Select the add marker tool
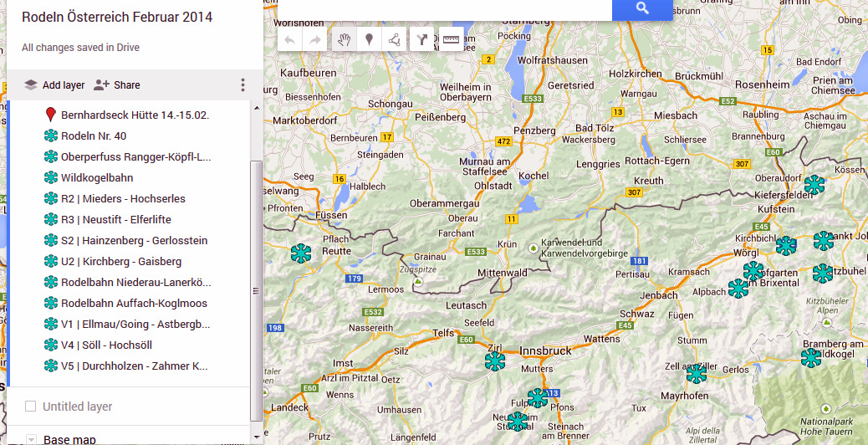Image resolution: width=868 pixels, height=445 pixels. coord(370,39)
